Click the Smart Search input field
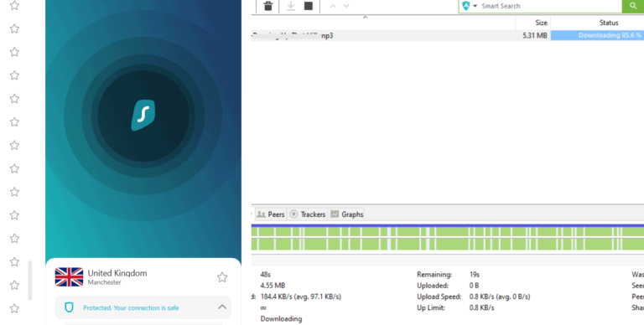Image resolution: width=644 pixels, height=325 pixels. point(550,6)
